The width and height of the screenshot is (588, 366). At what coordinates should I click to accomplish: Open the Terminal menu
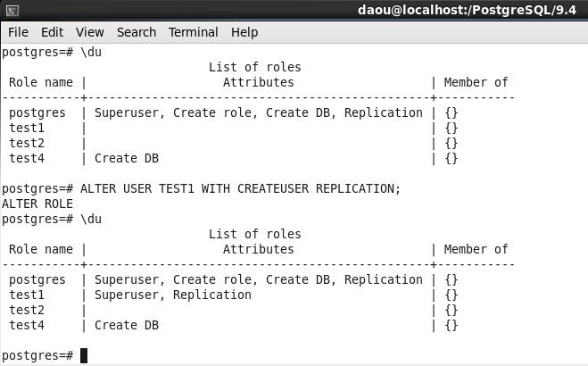click(193, 32)
